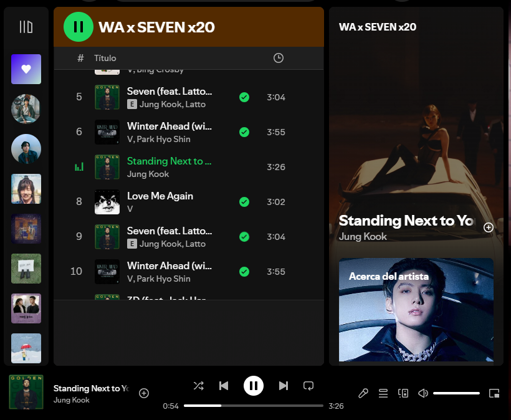Click Love Me Again album art thumbnail
This screenshot has width=511, height=420.
[x=107, y=202]
